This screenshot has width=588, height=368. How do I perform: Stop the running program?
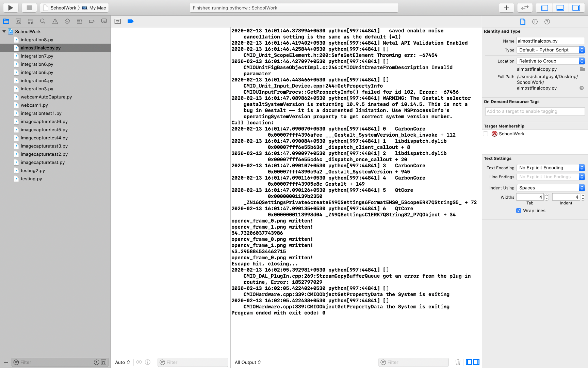29,7
